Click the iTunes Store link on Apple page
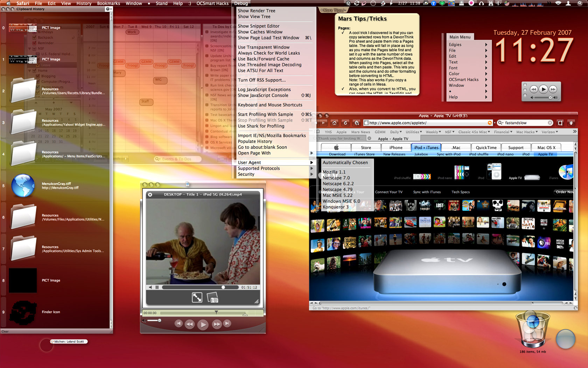This screenshot has height=368, width=588. click(x=364, y=154)
